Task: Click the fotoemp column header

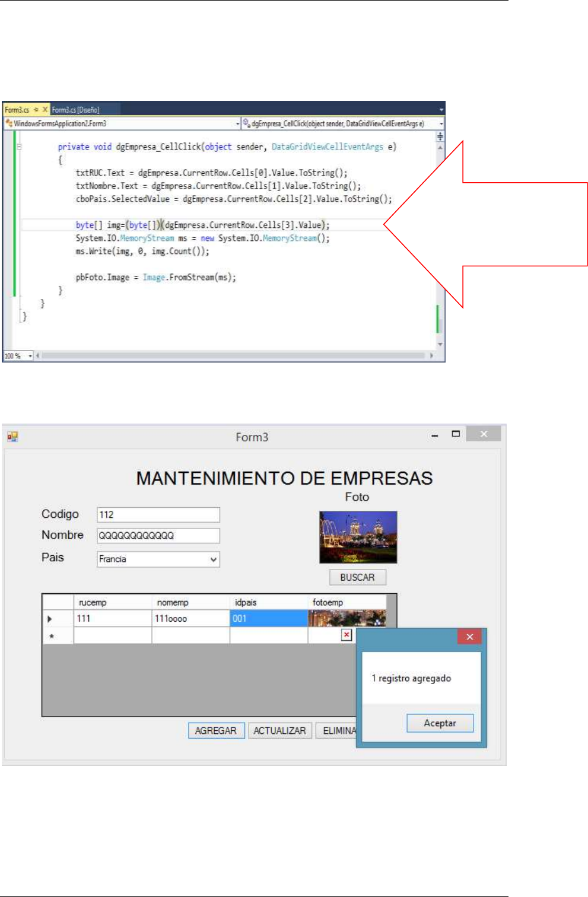Action: click(x=347, y=602)
